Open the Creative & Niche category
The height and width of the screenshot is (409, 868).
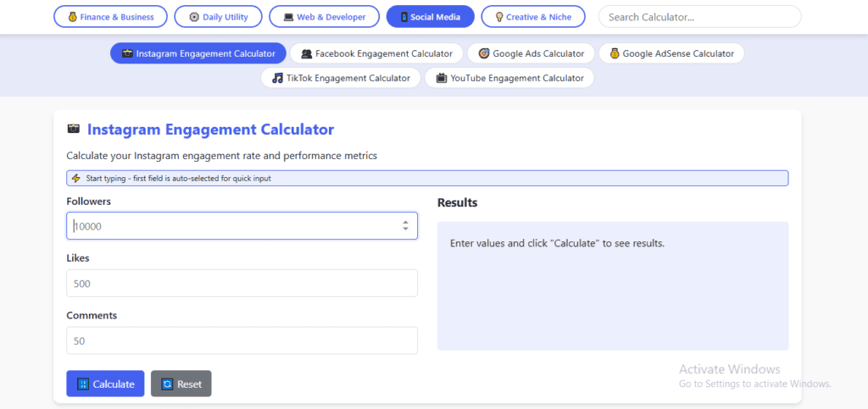click(533, 17)
